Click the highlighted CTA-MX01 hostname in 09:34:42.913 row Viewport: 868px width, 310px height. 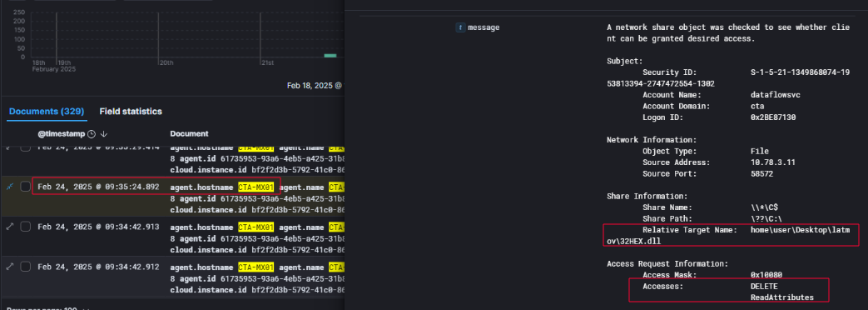pyautogui.click(x=256, y=227)
